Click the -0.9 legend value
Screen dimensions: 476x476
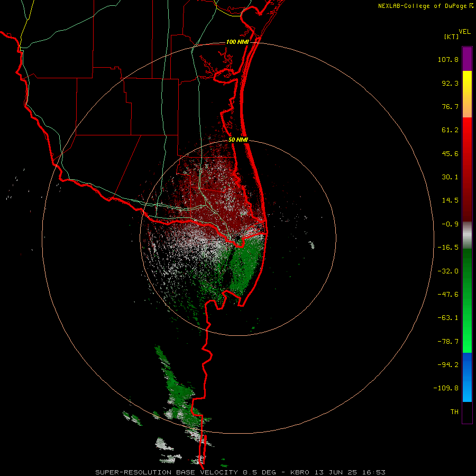click(x=450, y=224)
